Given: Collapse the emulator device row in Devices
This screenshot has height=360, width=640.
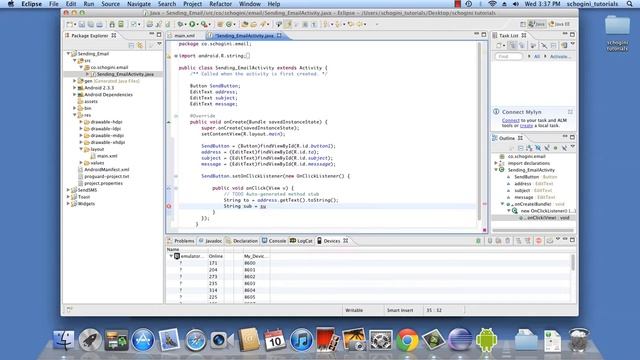Looking at the screenshot, I should (171, 256).
